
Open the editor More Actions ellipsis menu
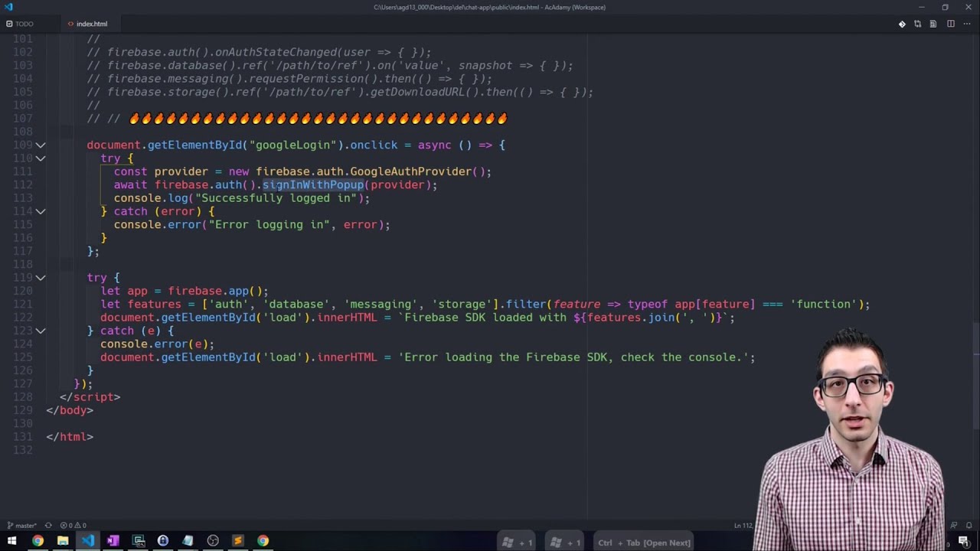pyautogui.click(x=967, y=24)
